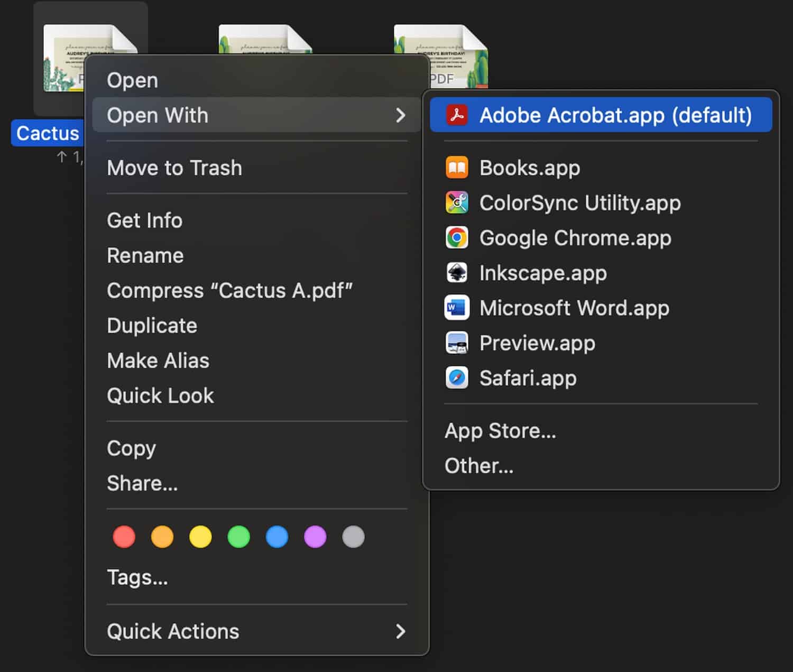
Task: Select Get Info from context menu
Action: (144, 220)
